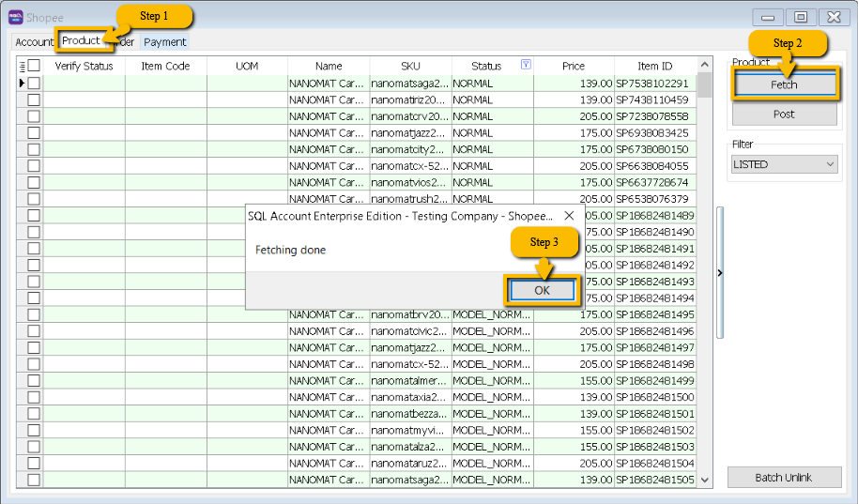Screen dimensions: 858x504
Task: Open the Payment tab
Action: 165,42
